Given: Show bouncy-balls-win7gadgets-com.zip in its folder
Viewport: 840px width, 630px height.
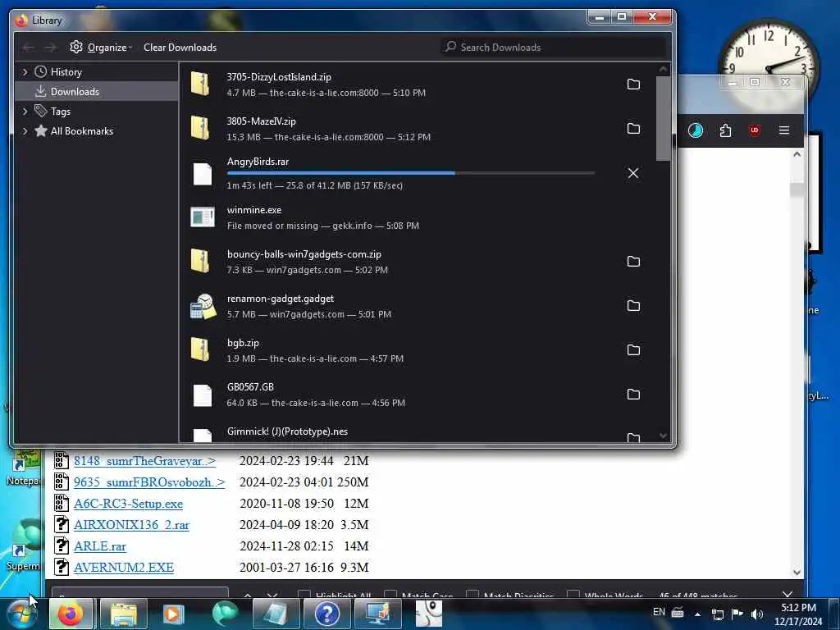Looking at the screenshot, I should point(633,262).
